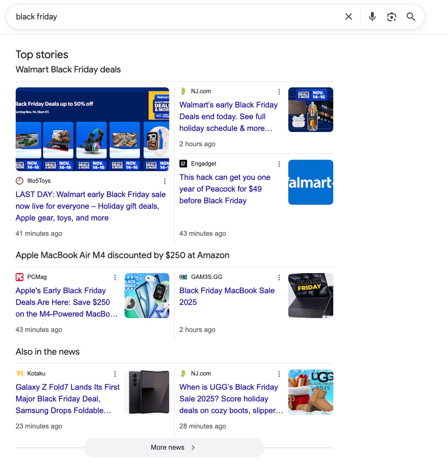The image size is (448, 476).
Task: Open 'Walmart's early Black Friday Deals end today' article
Action: (x=228, y=117)
